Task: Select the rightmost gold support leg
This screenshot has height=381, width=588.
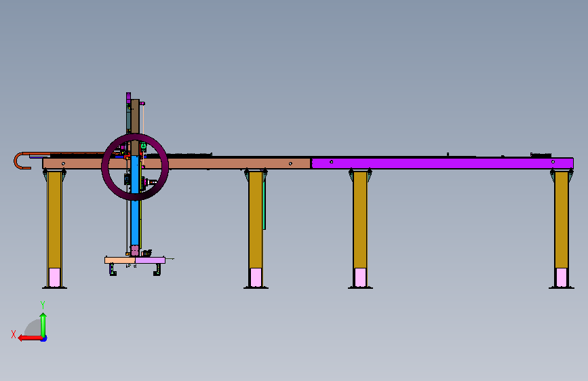Action: coord(562,220)
